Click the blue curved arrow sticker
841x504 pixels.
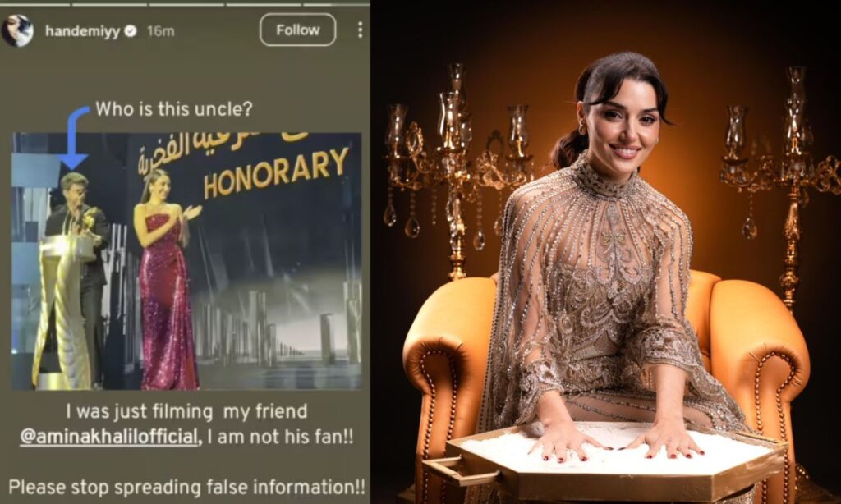(73, 137)
